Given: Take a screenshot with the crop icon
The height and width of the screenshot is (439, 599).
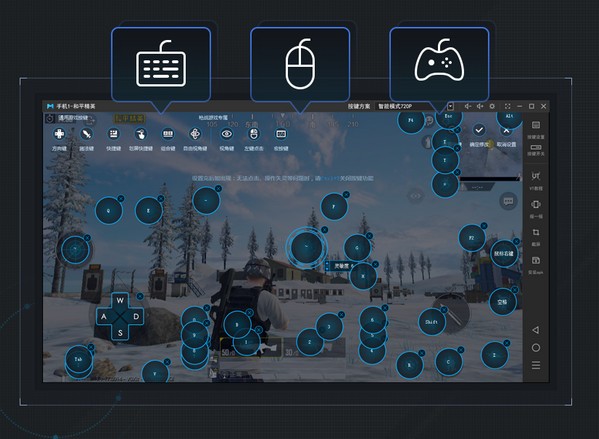Looking at the screenshot, I should click(536, 236).
